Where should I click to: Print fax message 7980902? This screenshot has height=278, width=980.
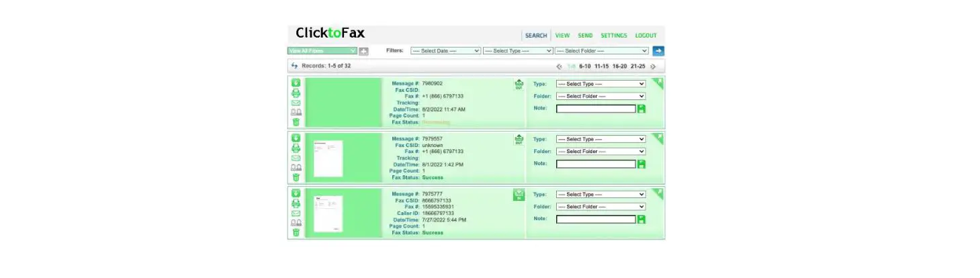[x=296, y=93]
